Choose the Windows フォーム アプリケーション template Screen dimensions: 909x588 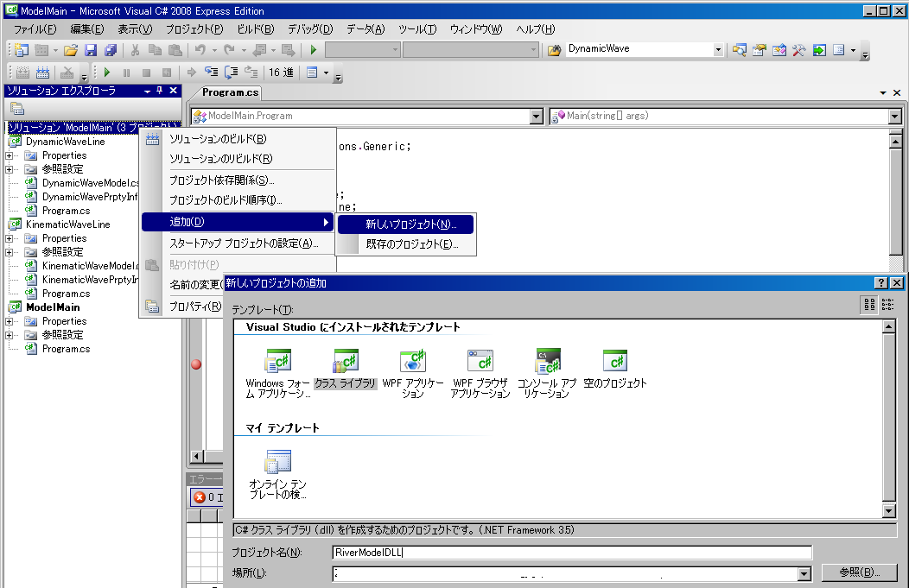click(x=277, y=361)
